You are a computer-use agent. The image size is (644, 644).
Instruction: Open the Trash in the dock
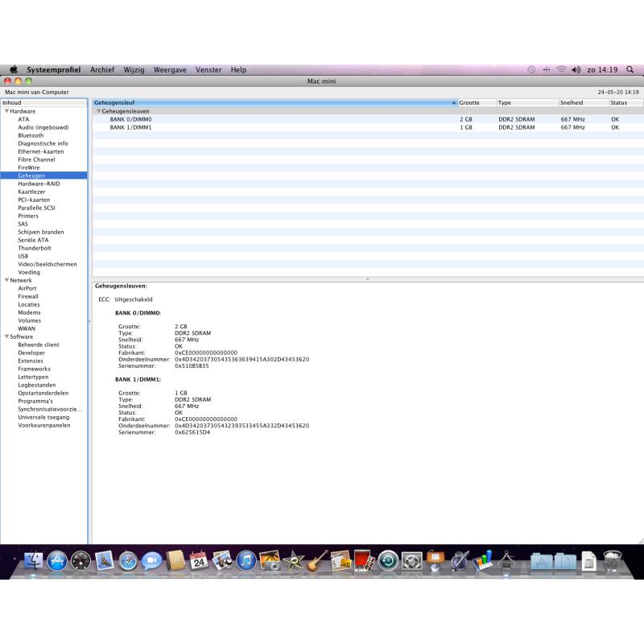tap(613, 561)
